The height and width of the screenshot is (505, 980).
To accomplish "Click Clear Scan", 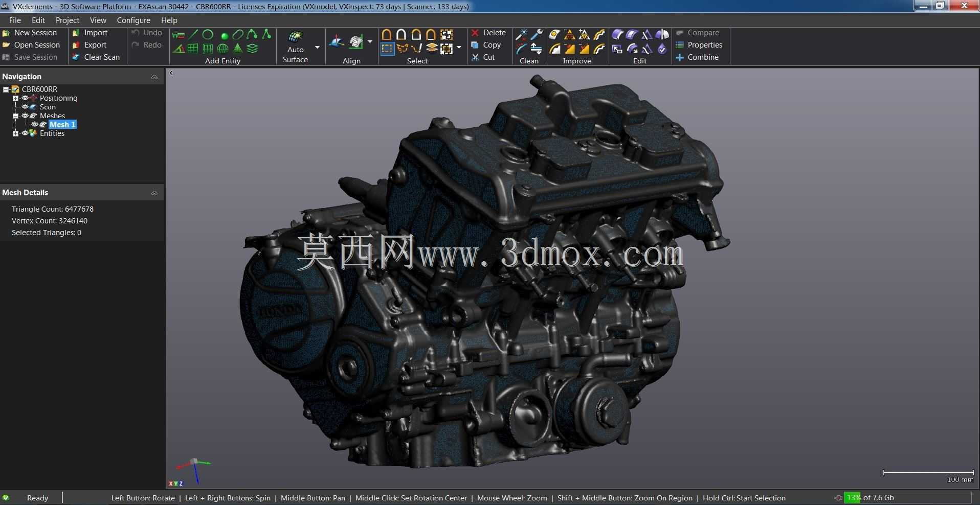I will pos(96,57).
